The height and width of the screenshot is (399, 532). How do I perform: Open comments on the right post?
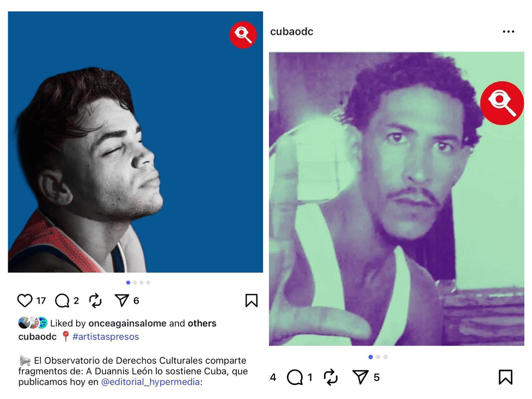295,377
